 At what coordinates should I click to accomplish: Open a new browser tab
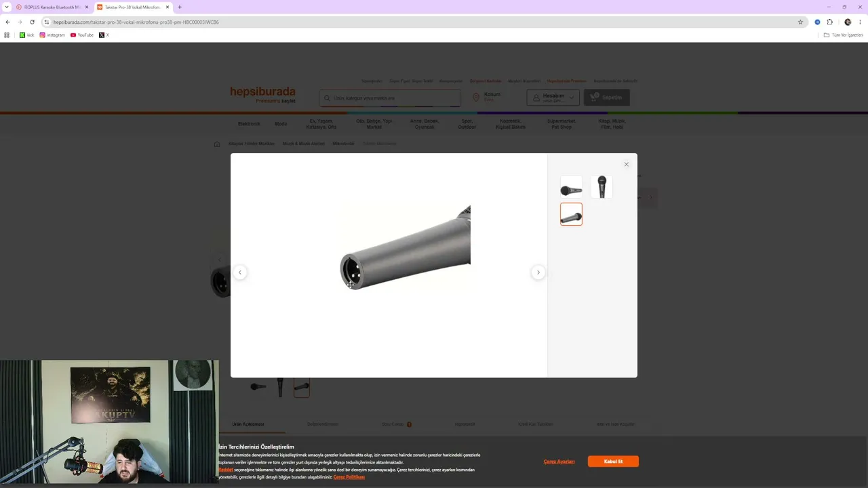pyautogui.click(x=180, y=7)
